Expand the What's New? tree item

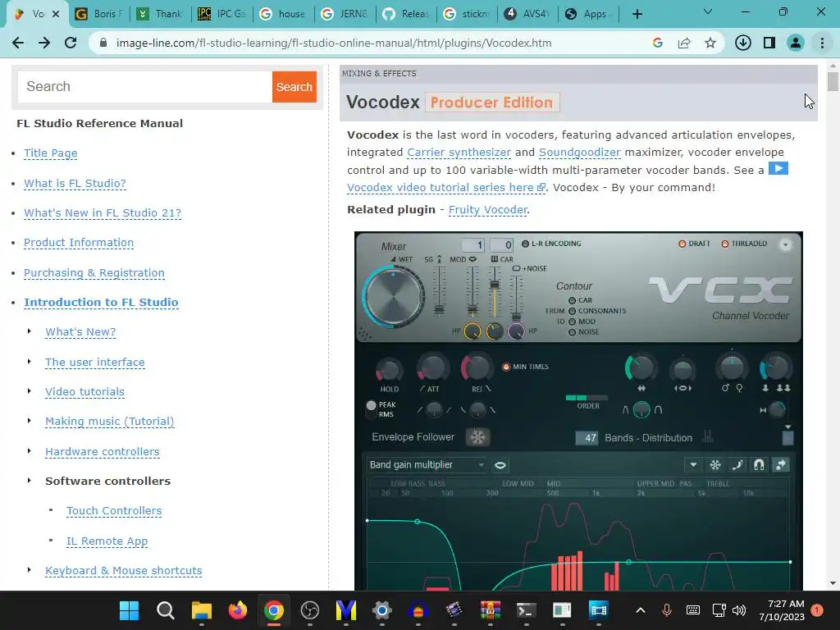[x=30, y=331]
